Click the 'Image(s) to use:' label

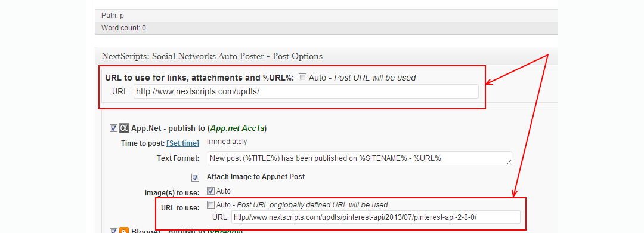click(x=172, y=192)
